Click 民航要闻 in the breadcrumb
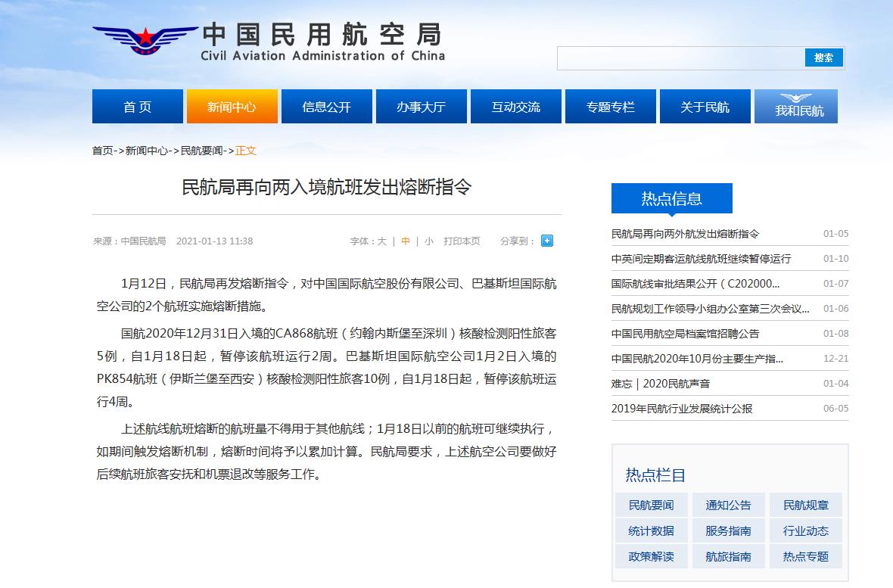This screenshot has height=588, width=893. pos(201,151)
